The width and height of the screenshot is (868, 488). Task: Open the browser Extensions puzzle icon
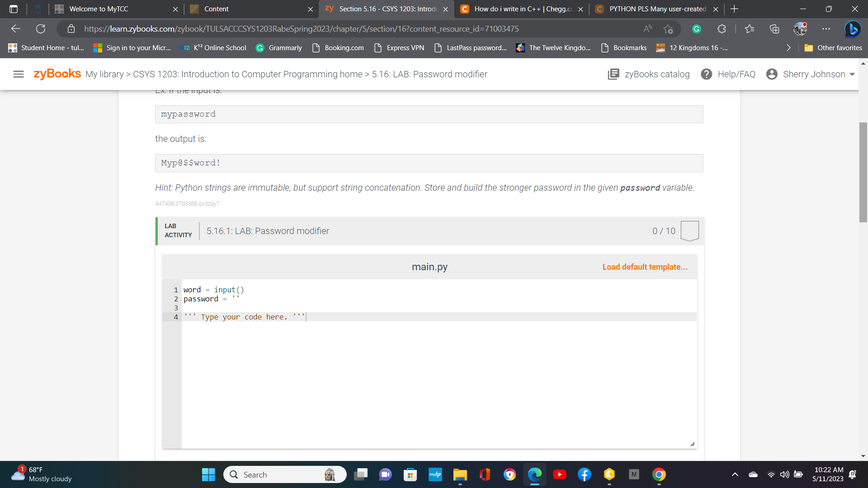[722, 28]
